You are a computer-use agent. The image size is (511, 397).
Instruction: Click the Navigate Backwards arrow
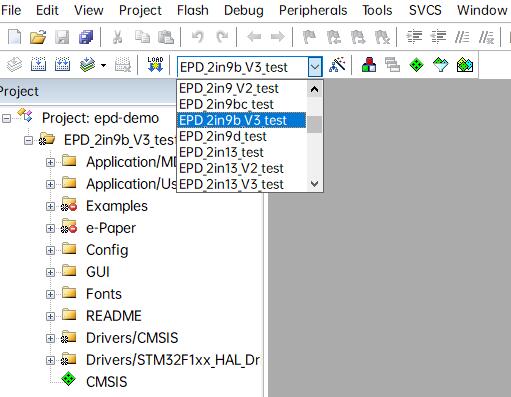click(254, 36)
